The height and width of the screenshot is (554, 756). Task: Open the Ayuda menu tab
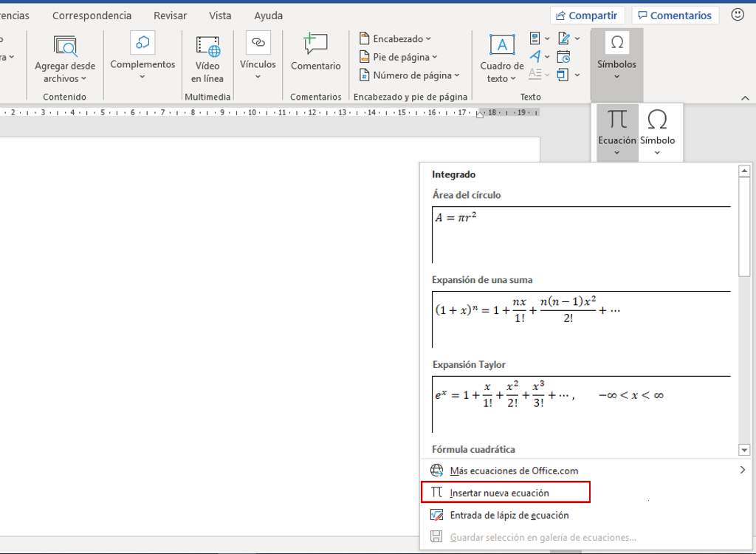(268, 15)
